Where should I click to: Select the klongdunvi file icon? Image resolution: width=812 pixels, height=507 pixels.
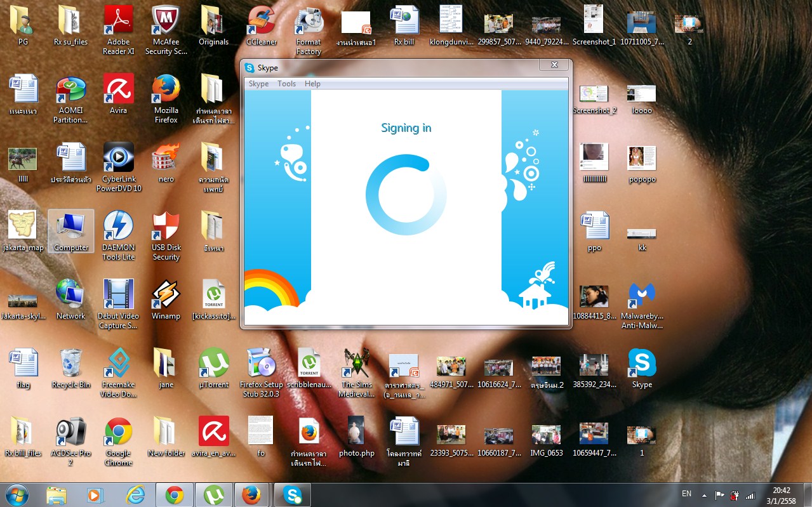point(451,26)
